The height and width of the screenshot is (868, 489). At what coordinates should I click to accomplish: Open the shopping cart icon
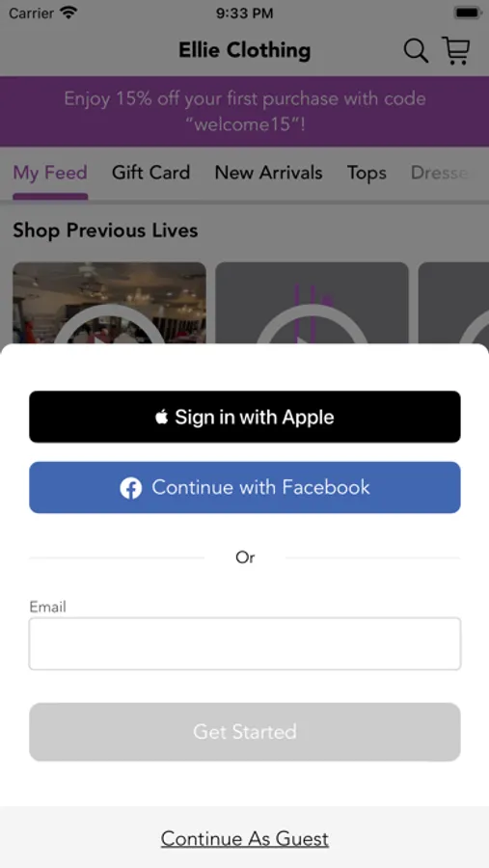456,50
